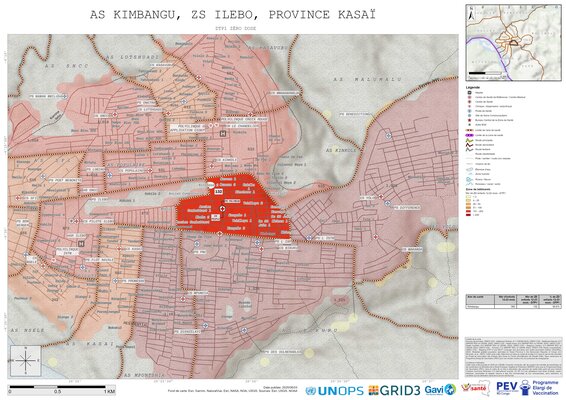This screenshot has height=400, width=566.
Task: Click the subtitle under the map title
Action: tap(235, 28)
